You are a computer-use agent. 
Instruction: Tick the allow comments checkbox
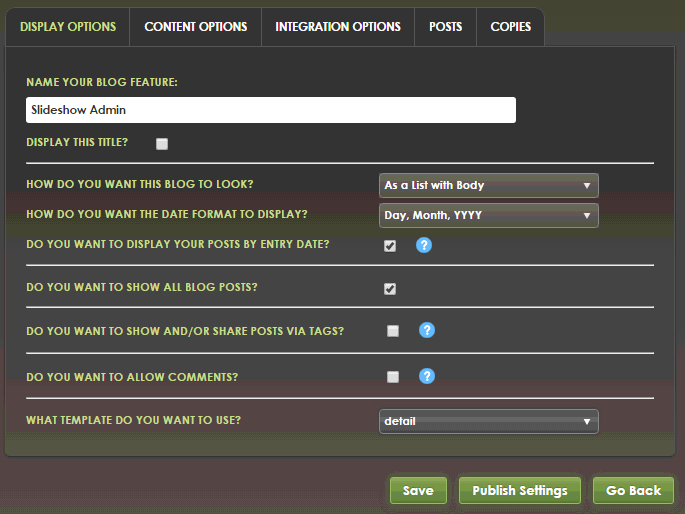tap(393, 377)
